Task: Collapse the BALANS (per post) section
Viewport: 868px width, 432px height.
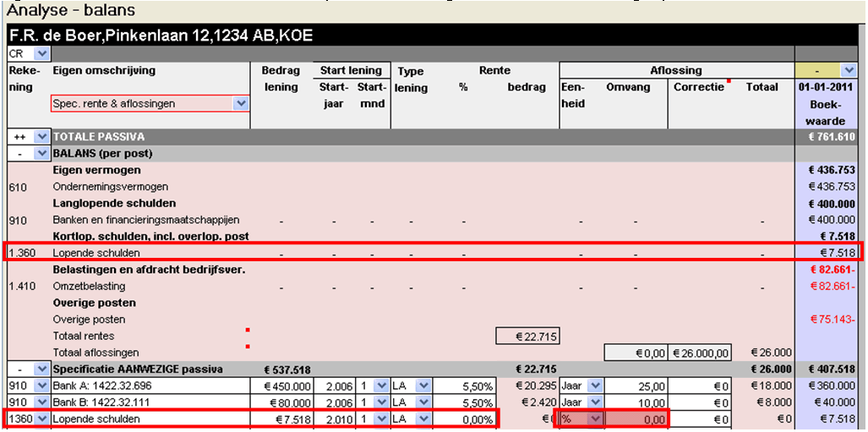Action: pyautogui.click(x=40, y=153)
